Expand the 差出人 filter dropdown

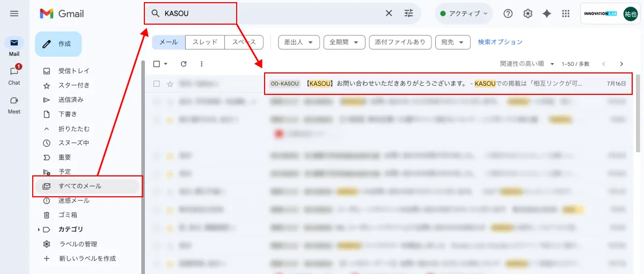298,42
